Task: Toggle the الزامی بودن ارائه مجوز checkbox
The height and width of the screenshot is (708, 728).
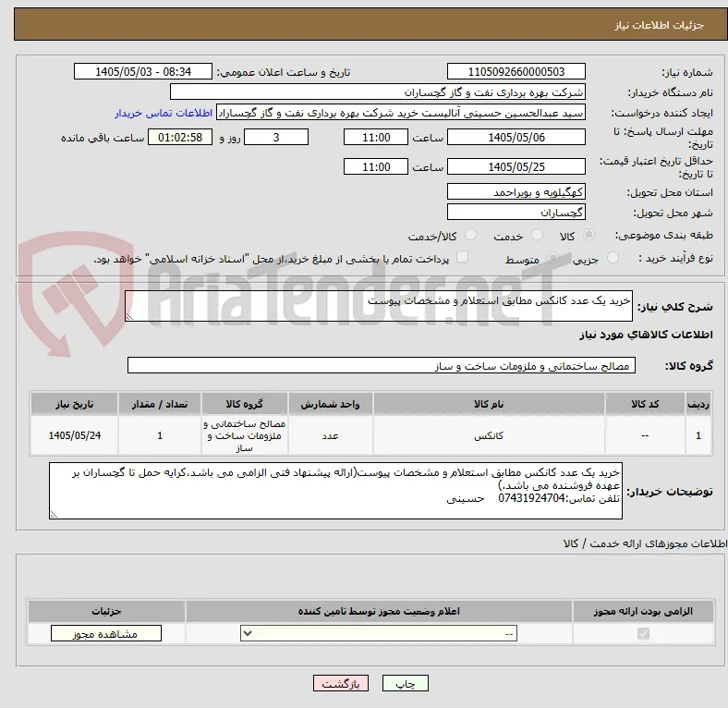Action: pyautogui.click(x=643, y=634)
